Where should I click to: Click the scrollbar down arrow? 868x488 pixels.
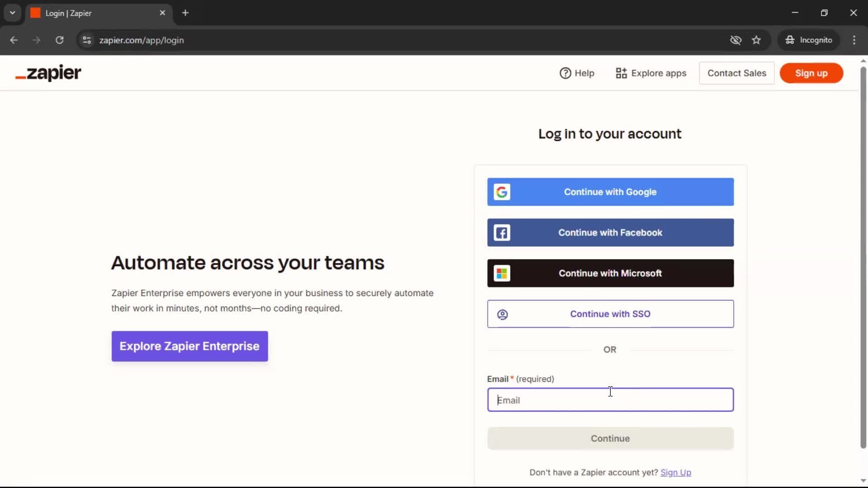pos(863,481)
